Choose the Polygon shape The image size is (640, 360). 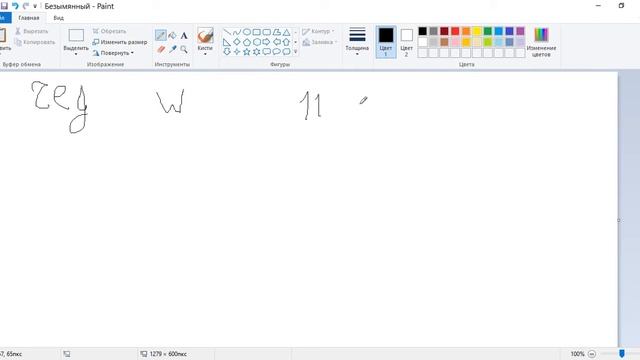277,32
